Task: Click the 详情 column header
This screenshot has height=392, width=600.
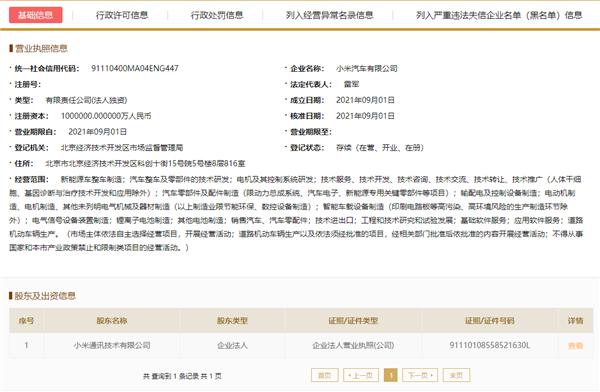Action: point(575,321)
